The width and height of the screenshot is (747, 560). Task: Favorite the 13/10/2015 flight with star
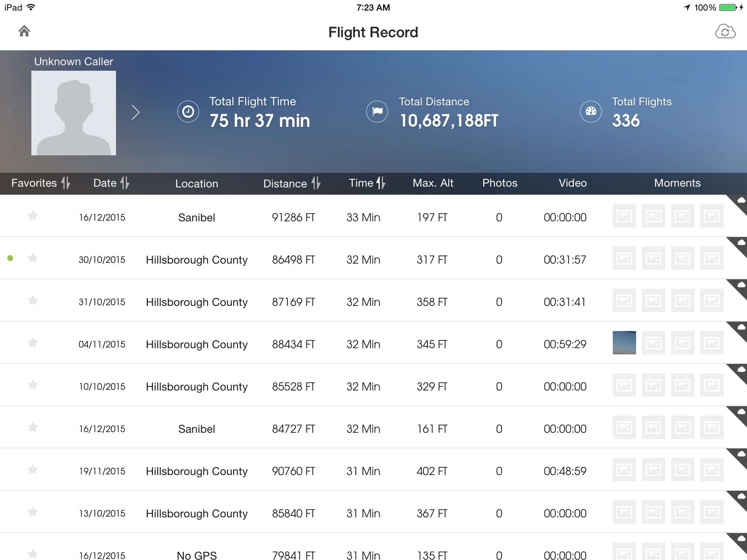(x=33, y=512)
